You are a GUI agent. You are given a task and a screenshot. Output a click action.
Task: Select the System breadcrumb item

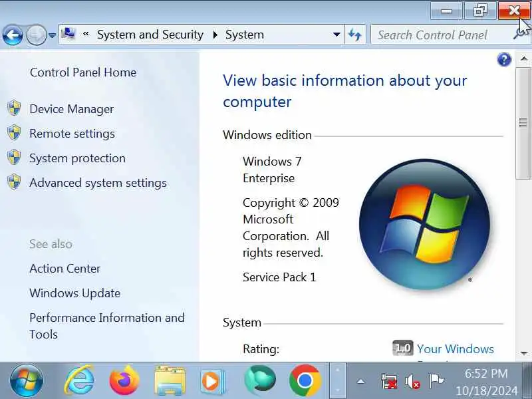click(245, 35)
